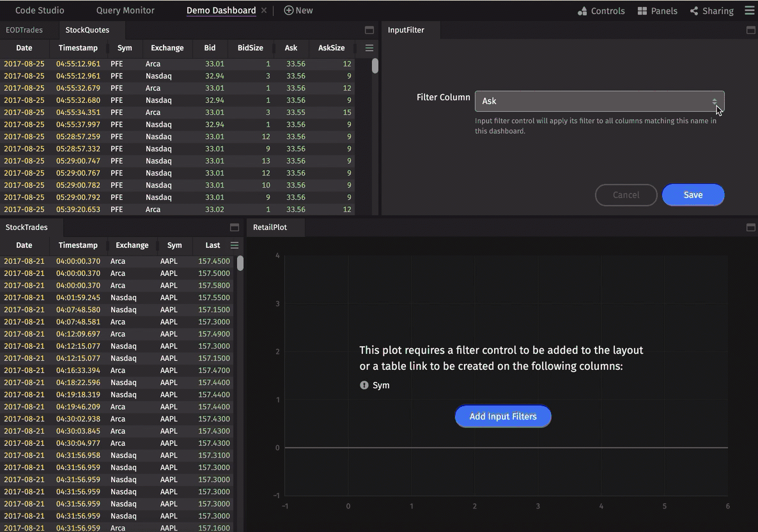
Task: Close the Demo Dashboard tab
Action: tap(264, 11)
